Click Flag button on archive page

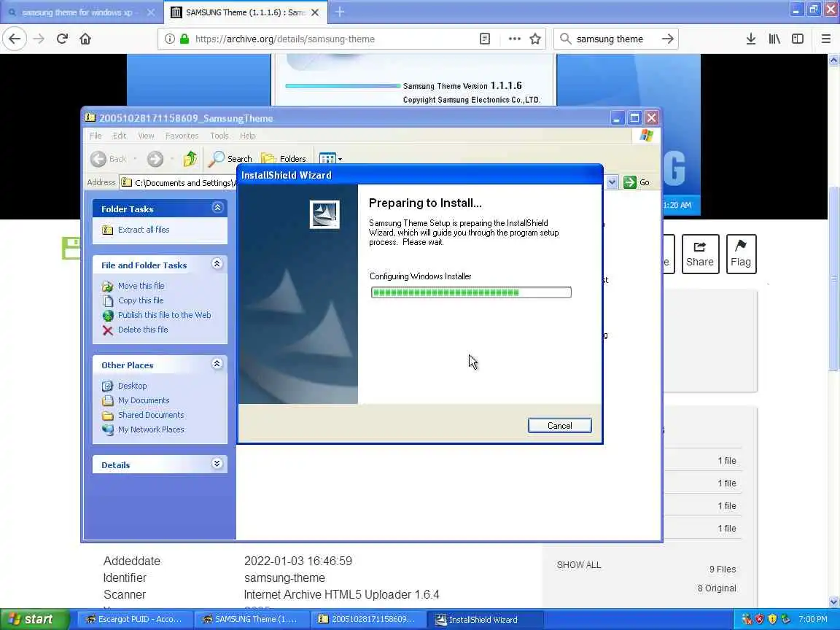(x=741, y=254)
